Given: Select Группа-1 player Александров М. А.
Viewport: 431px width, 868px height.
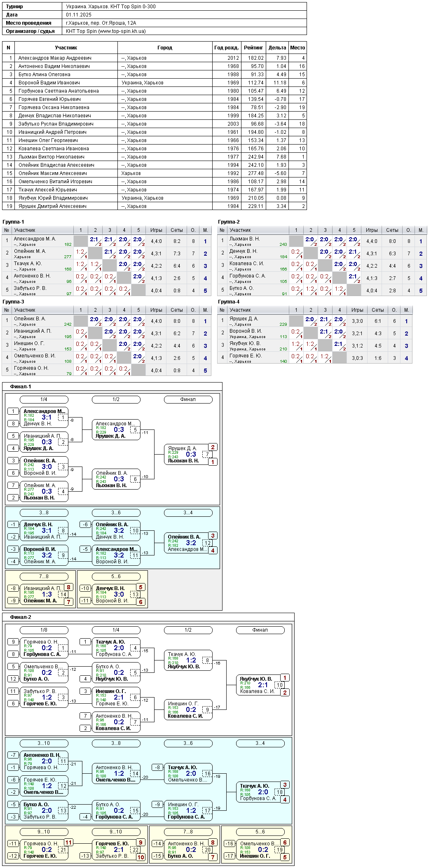Looking at the screenshot, I should click(35, 239).
